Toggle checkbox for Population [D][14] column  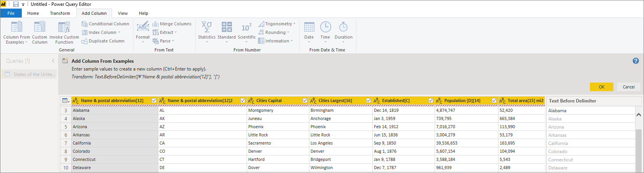point(494,101)
